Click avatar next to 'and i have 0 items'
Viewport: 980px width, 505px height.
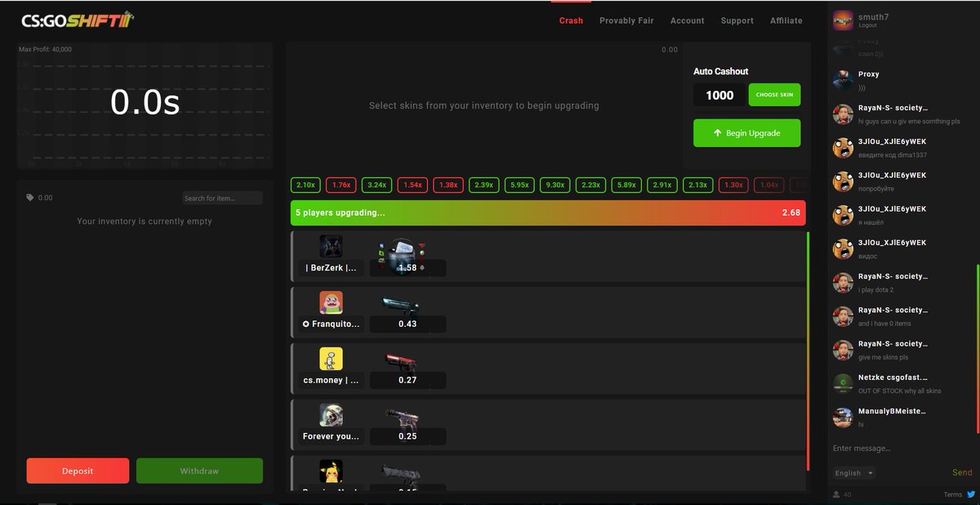843,316
